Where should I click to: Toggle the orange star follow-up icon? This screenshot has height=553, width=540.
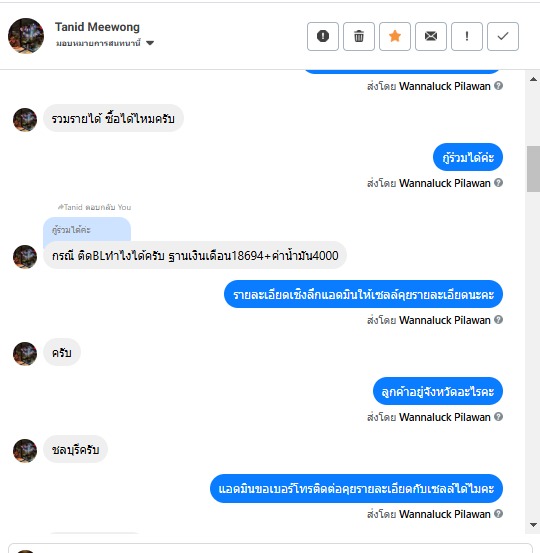[x=395, y=36]
